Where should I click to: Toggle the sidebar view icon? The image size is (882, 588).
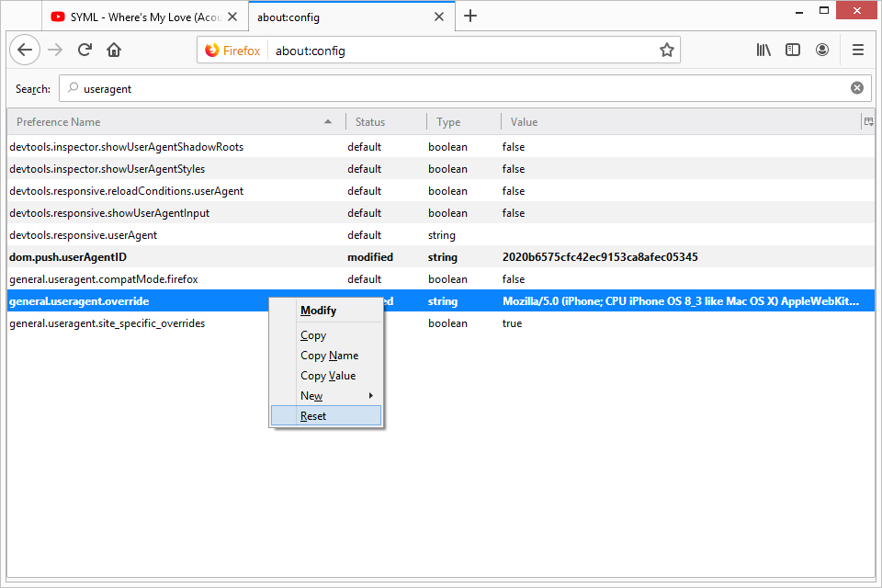coord(793,51)
